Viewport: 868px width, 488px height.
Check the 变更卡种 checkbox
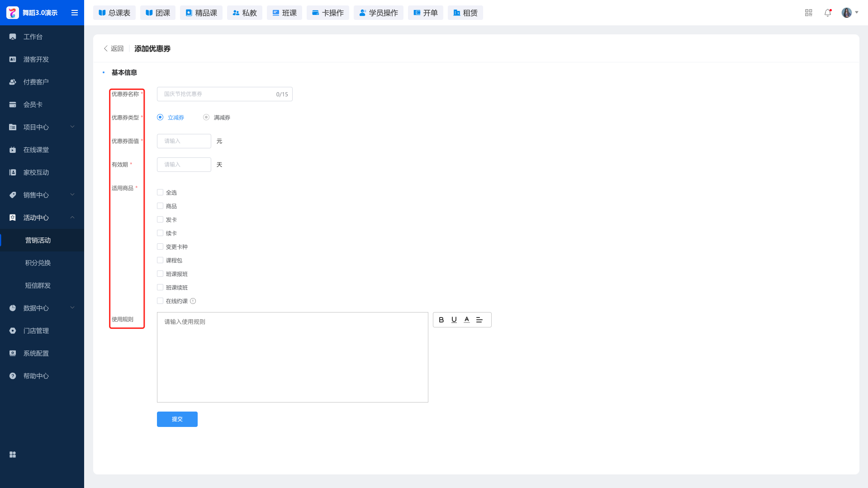tap(160, 246)
